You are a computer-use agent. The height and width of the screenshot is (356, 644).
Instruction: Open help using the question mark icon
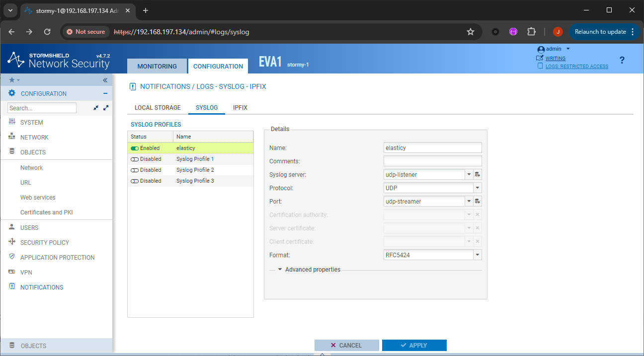click(622, 60)
